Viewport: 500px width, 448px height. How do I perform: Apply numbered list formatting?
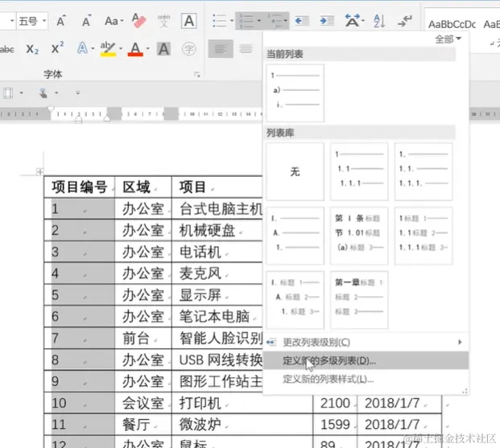pyautogui.click(x=246, y=21)
